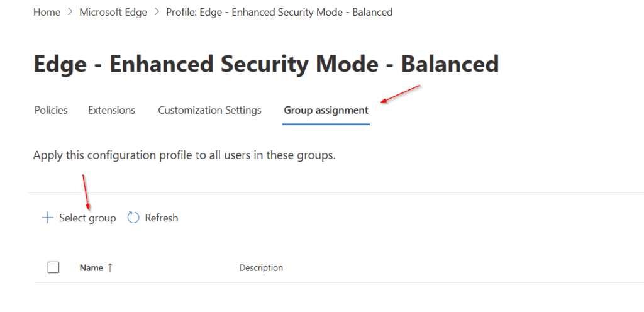Image resolution: width=644 pixels, height=312 pixels.
Task: Navigate to Microsoft Edge breadcrumb link
Action: (113, 13)
